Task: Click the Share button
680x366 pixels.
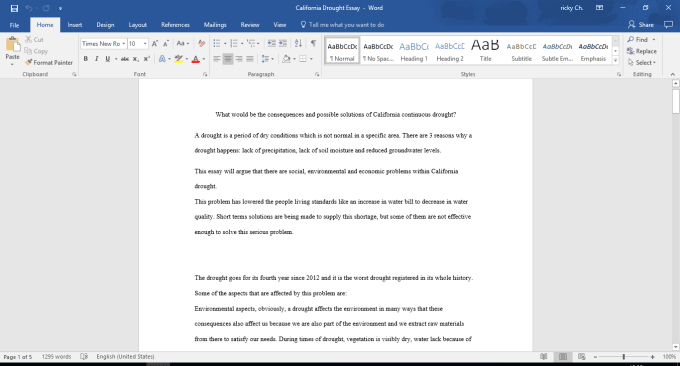Action: point(641,25)
